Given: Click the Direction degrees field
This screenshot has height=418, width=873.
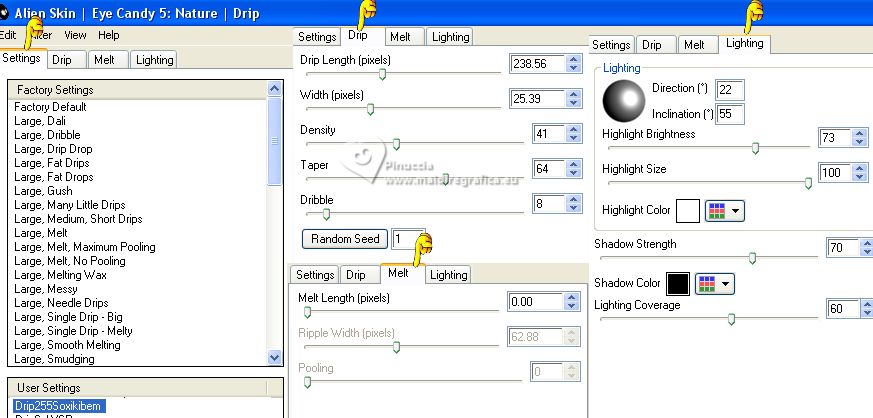Looking at the screenshot, I should (729, 90).
